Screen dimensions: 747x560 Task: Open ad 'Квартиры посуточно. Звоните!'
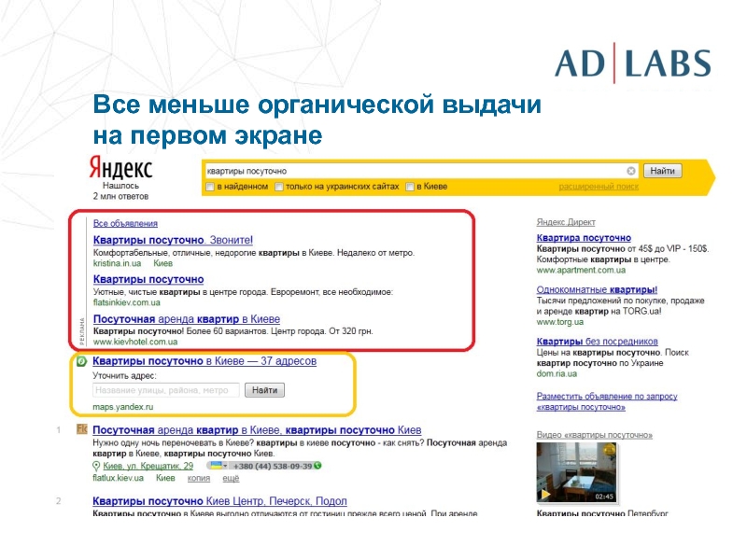click(173, 240)
